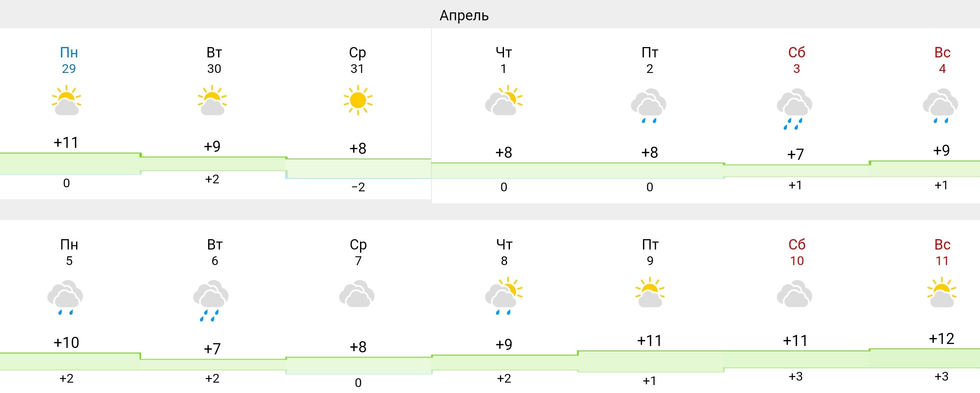
Task: Click the overcast icon for Saturday 10
Action: tap(795, 294)
